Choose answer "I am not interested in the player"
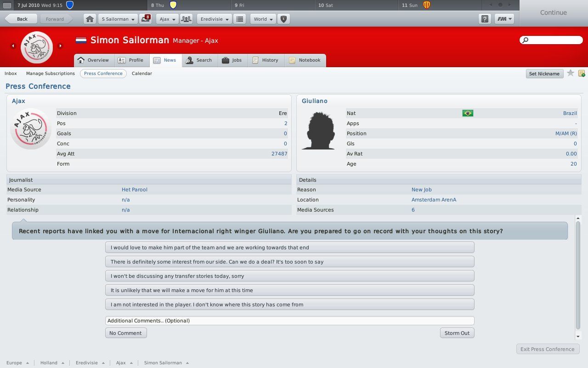588x368 pixels. coord(289,305)
